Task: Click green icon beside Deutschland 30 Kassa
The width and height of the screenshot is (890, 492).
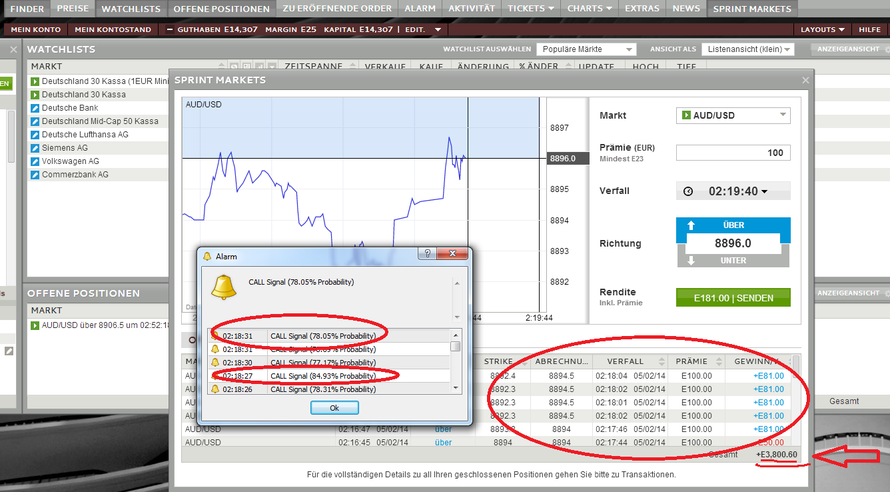Action: pyautogui.click(x=35, y=95)
